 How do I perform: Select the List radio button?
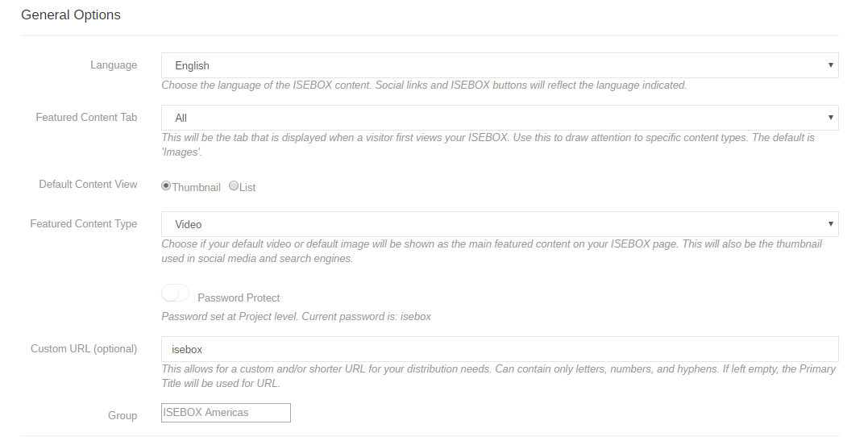coord(233,186)
